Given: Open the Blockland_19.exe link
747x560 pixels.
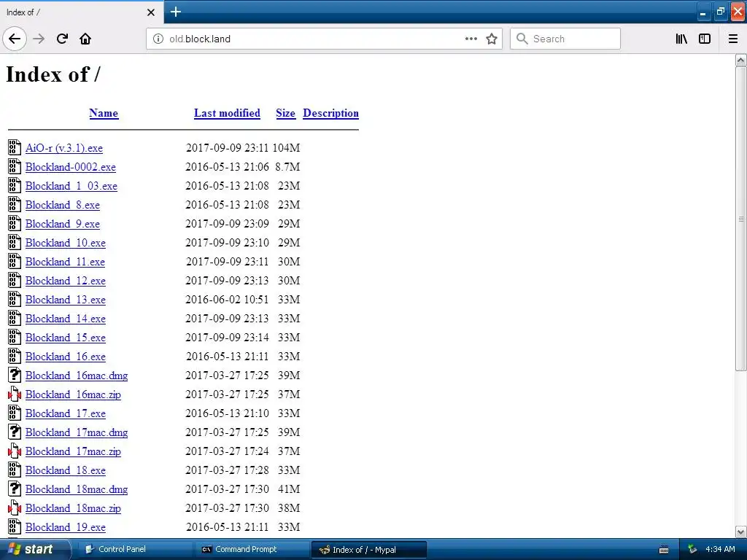Looking at the screenshot, I should (x=65, y=527).
